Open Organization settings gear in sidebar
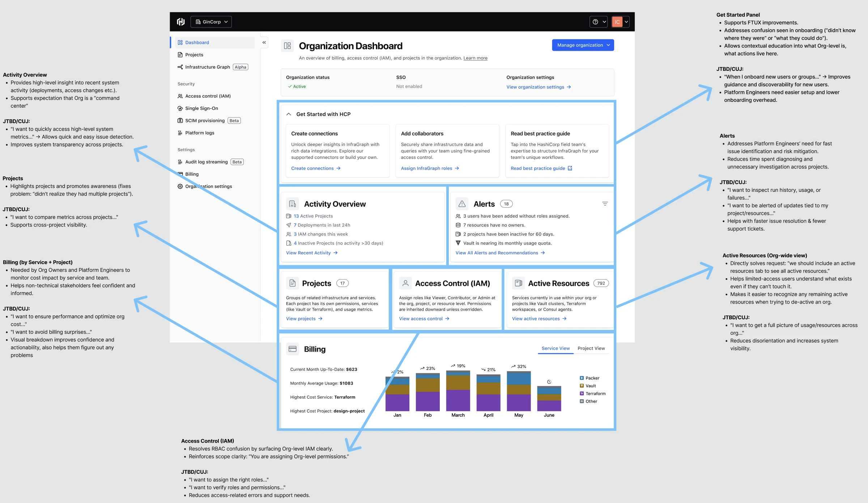Screen dimensions: 868x503 pyautogui.click(x=180, y=186)
